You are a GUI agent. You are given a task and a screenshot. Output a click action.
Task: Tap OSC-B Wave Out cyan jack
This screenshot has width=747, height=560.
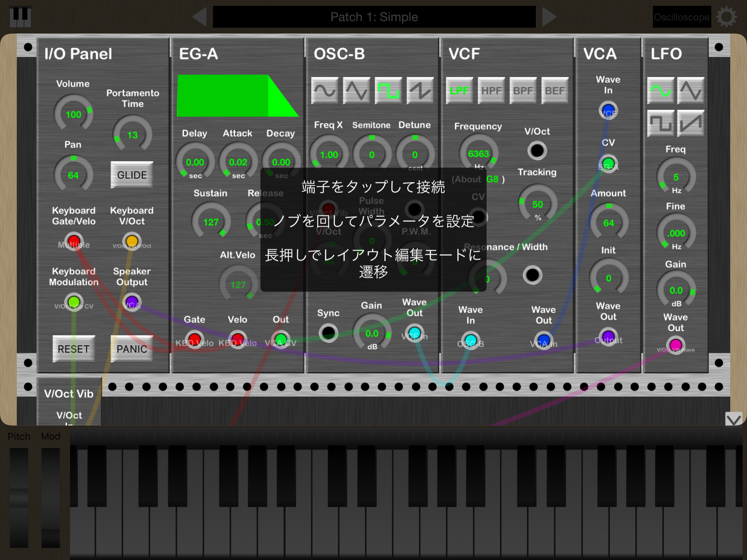point(414,333)
